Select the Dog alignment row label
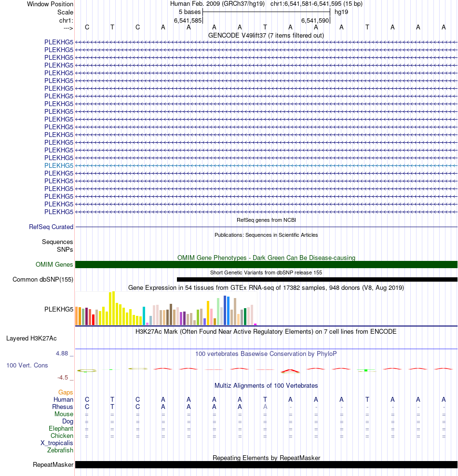 (67, 422)
